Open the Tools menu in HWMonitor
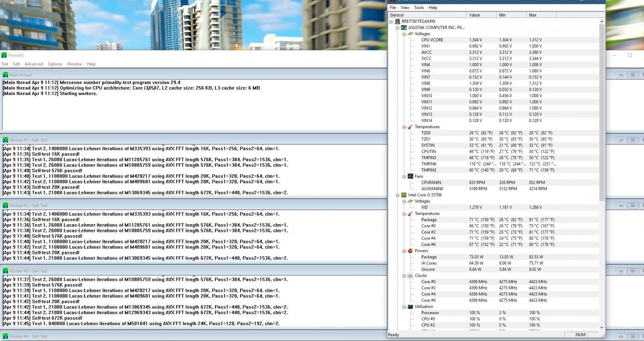Viewport: 644px width, 341px height. click(x=419, y=8)
